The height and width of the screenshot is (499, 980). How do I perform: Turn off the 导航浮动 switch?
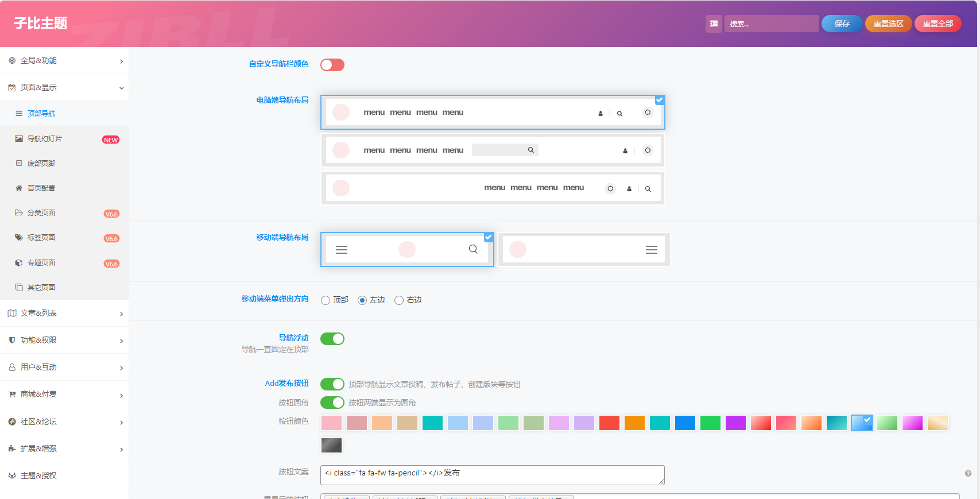coord(332,339)
